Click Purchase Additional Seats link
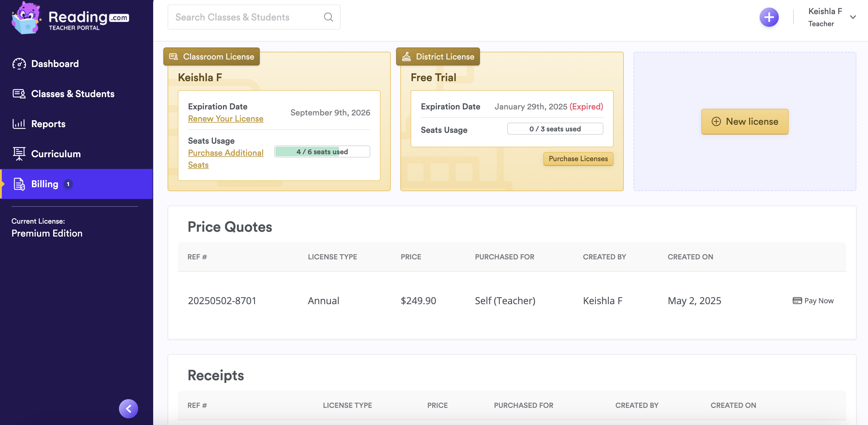This screenshot has height=425, width=868. (226, 153)
